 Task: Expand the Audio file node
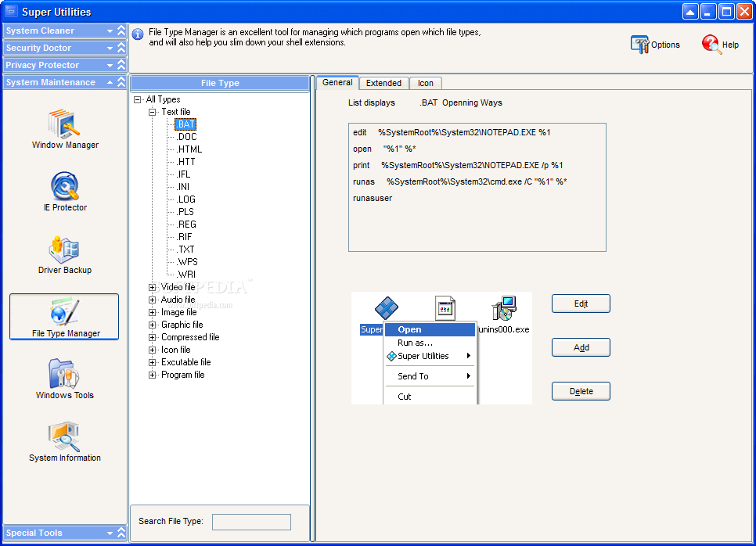(x=153, y=300)
